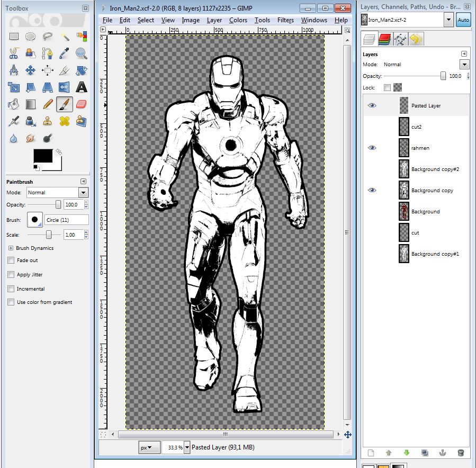Pick the Color Picker eyedropper tool

(x=65, y=53)
